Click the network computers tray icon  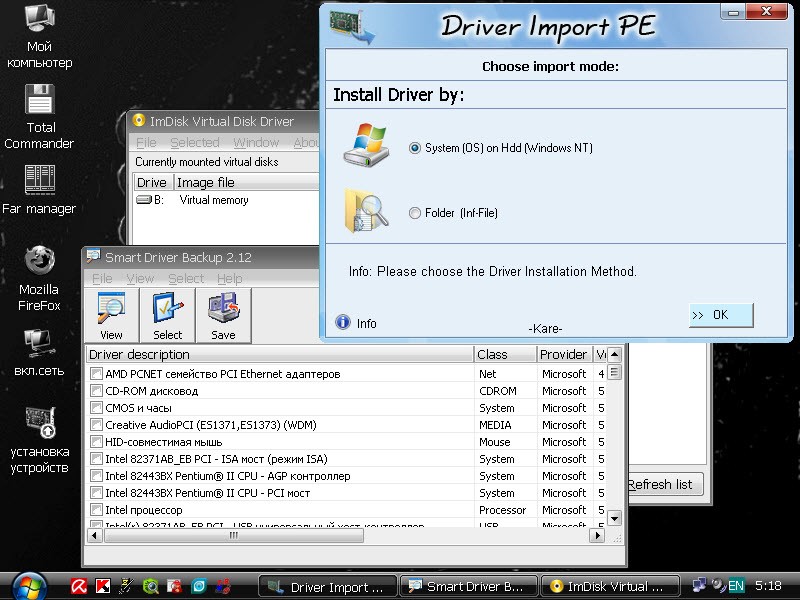[699, 585]
